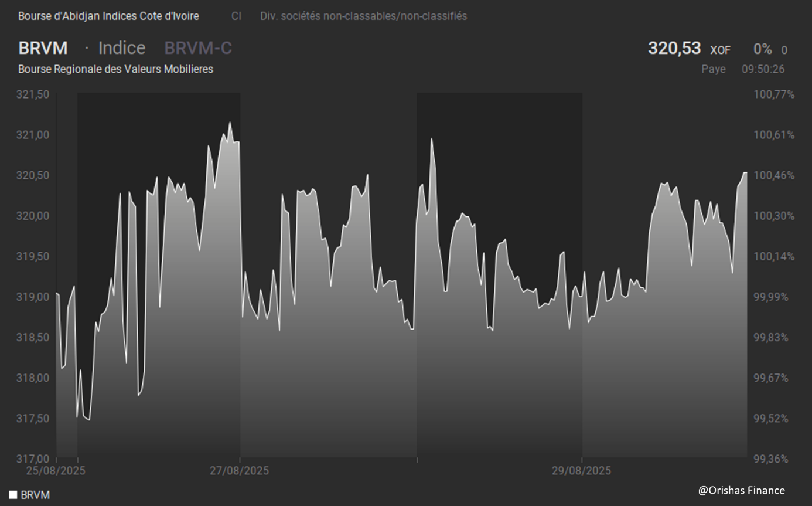Click the BRVM legend label

(x=35, y=495)
